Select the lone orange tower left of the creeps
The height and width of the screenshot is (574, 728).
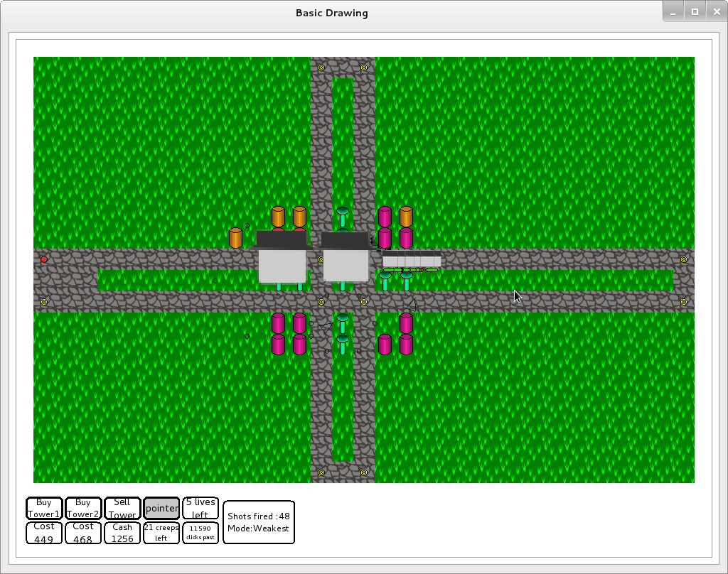[235, 237]
